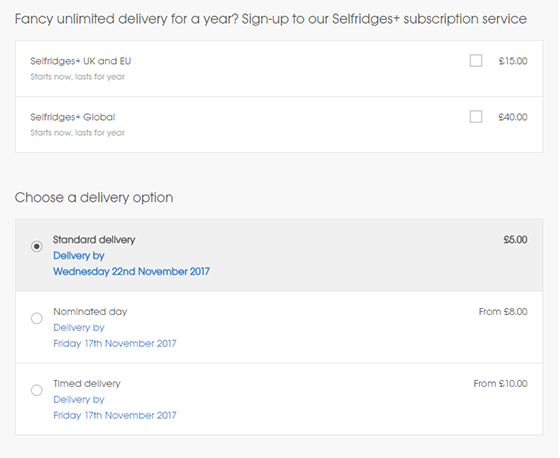Viewport: 560px width, 458px height.
Task: Click the Selfridges+ subscription service heading
Action: click(x=271, y=19)
